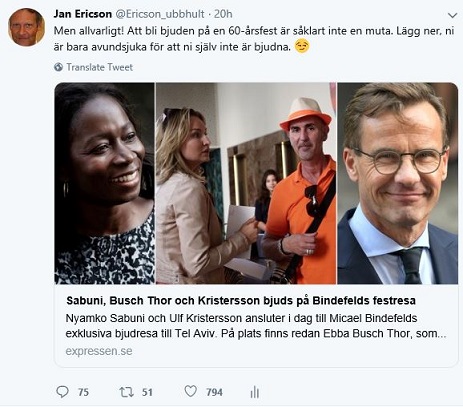Click the smirking emoji in tweet
The image size is (463, 407).
(302, 46)
